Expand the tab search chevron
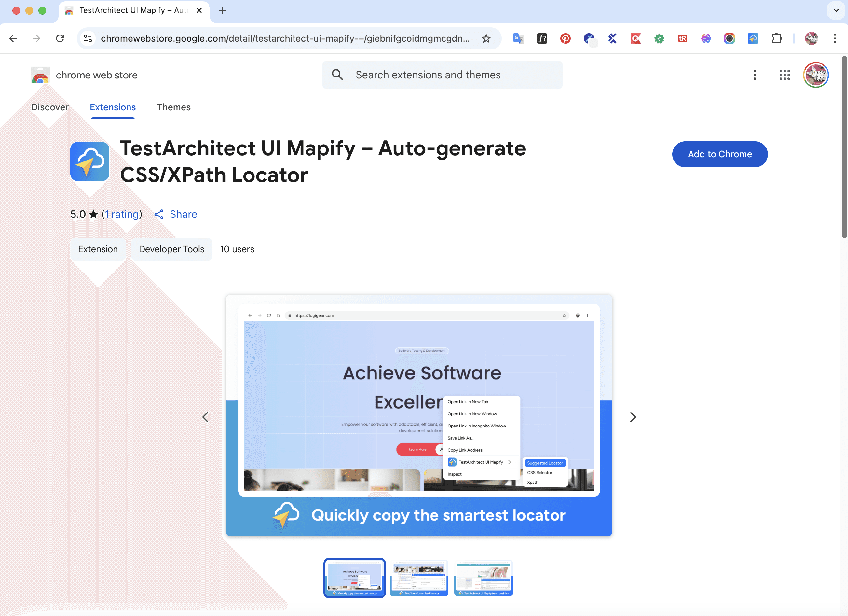The width and height of the screenshot is (848, 616). click(x=835, y=10)
